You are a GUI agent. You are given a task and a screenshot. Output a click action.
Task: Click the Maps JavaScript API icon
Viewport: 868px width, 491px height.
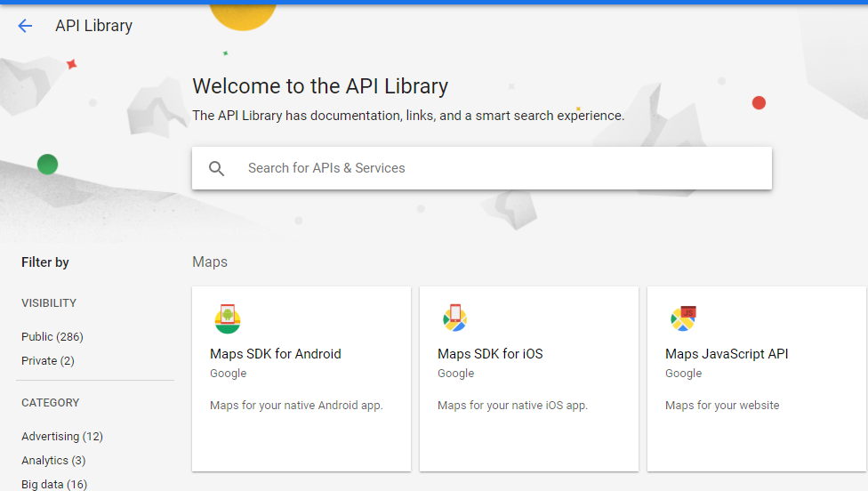(x=683, y=318)
